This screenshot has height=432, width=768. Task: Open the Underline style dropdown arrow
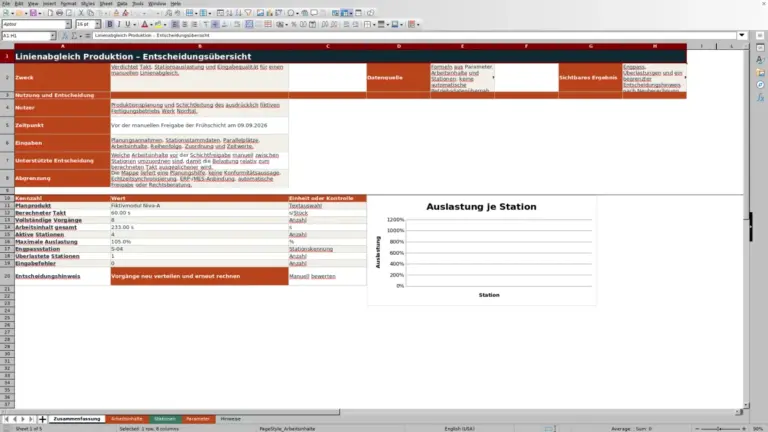coord(134,24)
